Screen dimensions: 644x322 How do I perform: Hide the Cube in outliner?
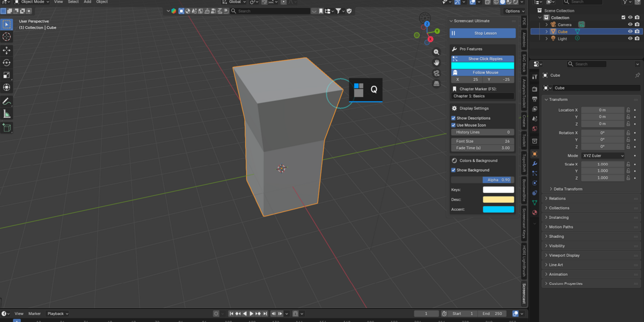630,32
